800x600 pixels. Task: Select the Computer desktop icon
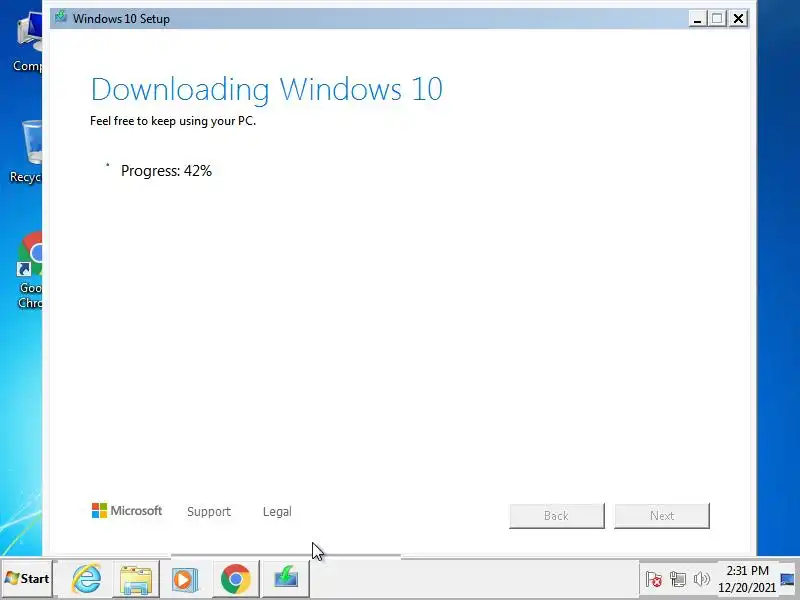[x=27, y=42]
